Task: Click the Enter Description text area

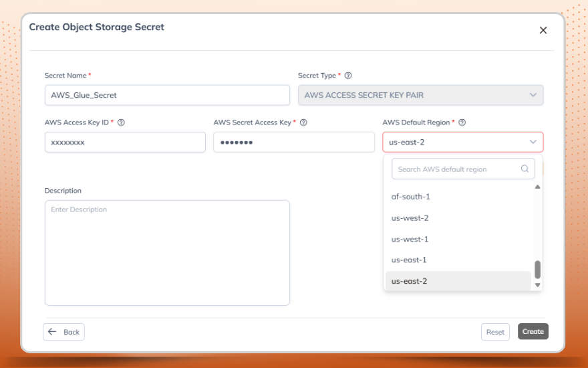Action: pyautogui.click(x=167, y=253)
